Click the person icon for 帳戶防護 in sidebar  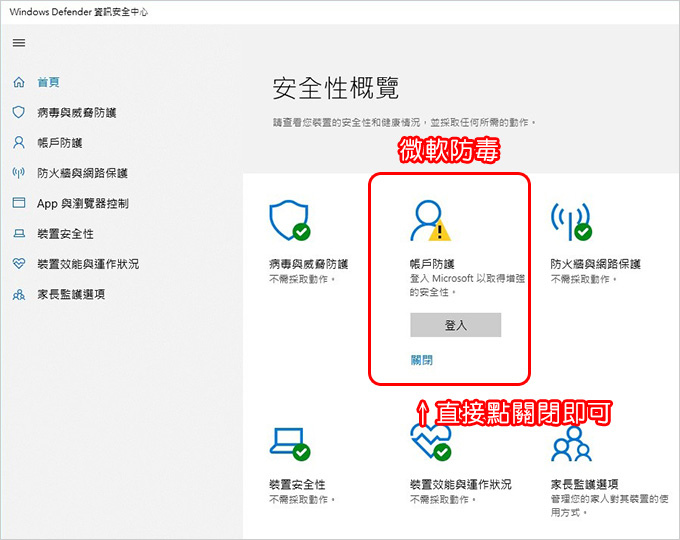pos(19,142)
